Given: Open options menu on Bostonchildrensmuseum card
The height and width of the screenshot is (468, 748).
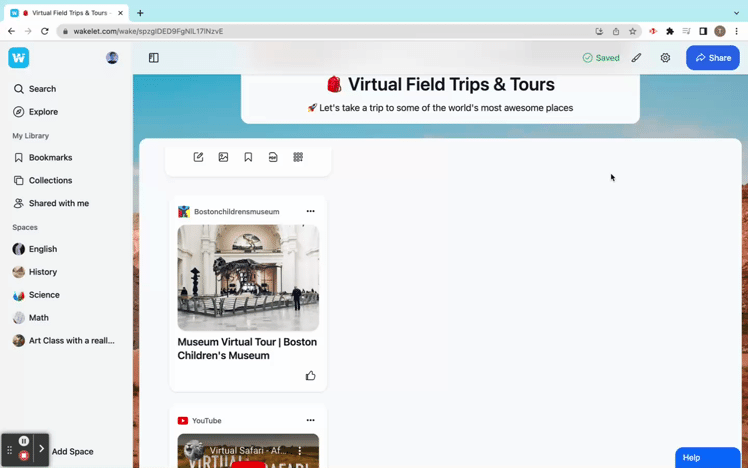Looking at the screenshot, I should point(311,211).
